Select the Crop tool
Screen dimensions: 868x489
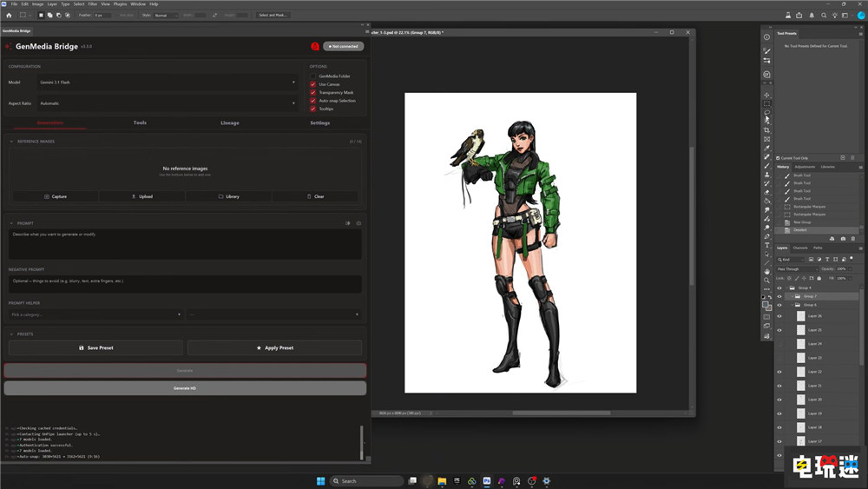point(766,130)
